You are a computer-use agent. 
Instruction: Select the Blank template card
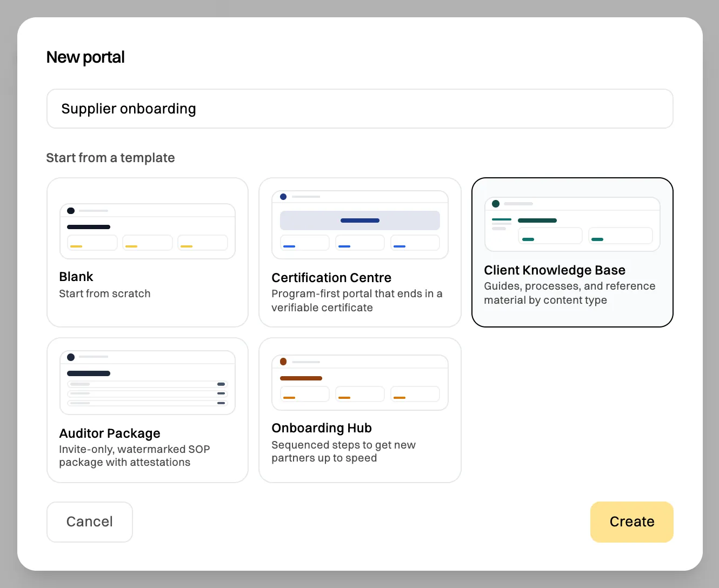[148, 252]
